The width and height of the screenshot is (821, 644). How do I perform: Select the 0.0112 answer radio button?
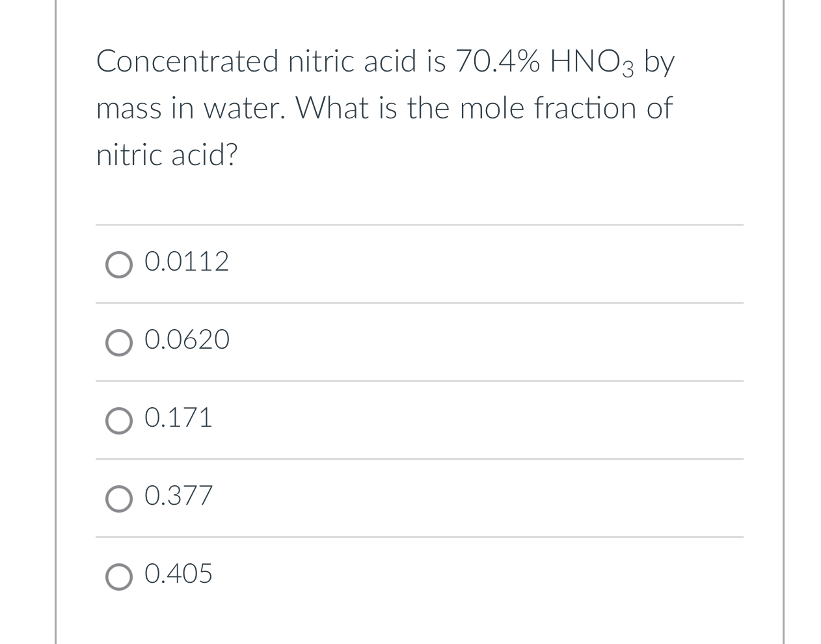[119, 264]
